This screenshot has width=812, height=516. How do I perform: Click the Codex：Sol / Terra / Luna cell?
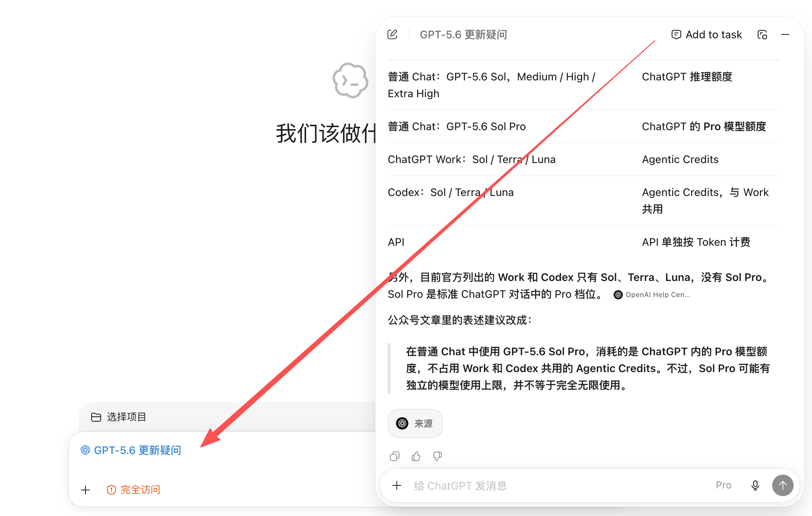point(450,192)
